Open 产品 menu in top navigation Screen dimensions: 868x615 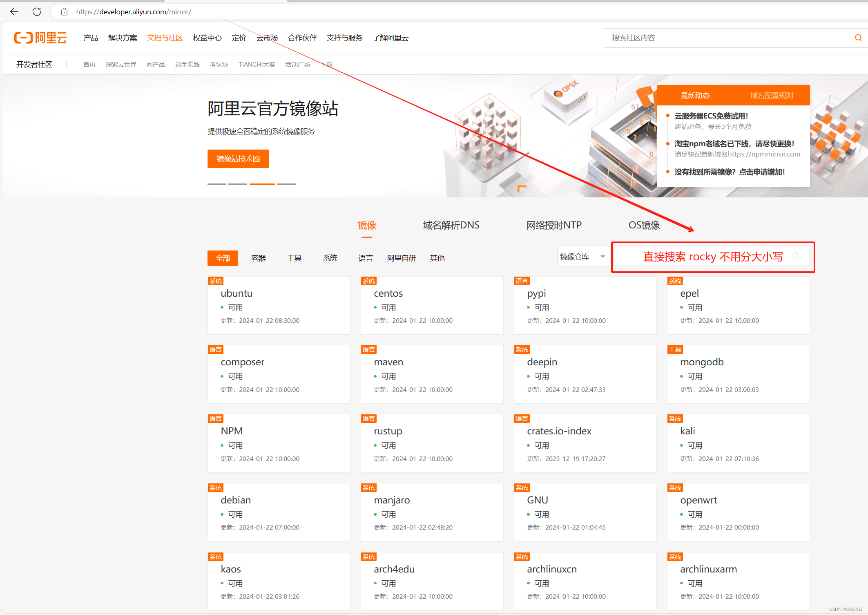(x=91, y=38)
